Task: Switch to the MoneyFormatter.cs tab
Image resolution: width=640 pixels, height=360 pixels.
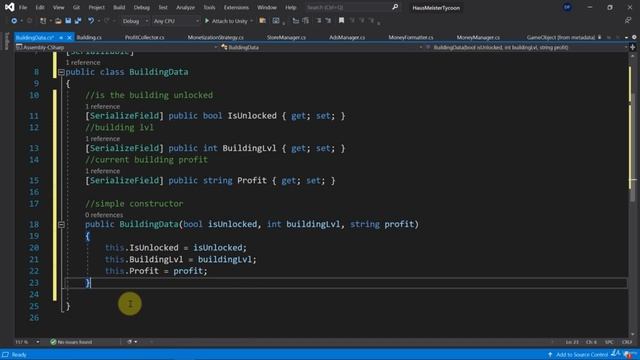Action: coord(411,38)
